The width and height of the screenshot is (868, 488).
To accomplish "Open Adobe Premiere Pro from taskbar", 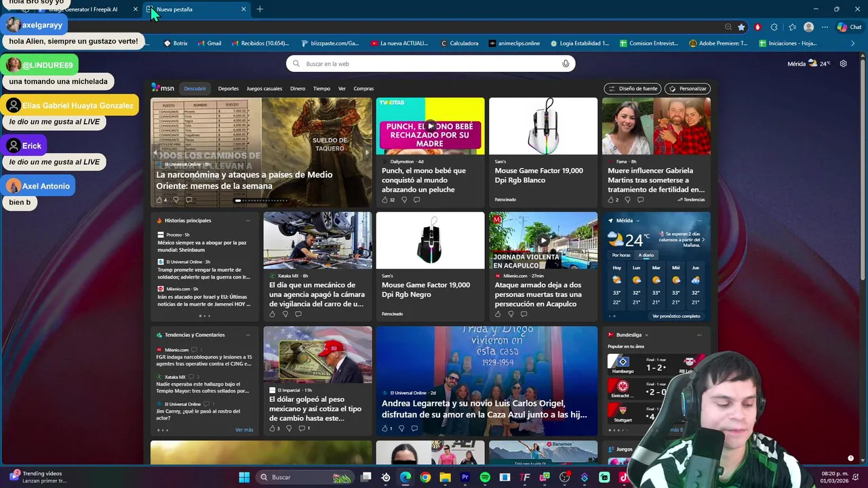I will point(465,477).
